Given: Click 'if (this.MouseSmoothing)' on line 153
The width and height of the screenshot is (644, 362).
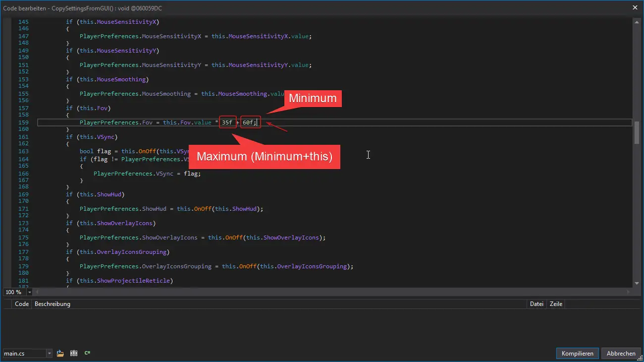Looking at the screenshot, I should [x=107, y=79].
